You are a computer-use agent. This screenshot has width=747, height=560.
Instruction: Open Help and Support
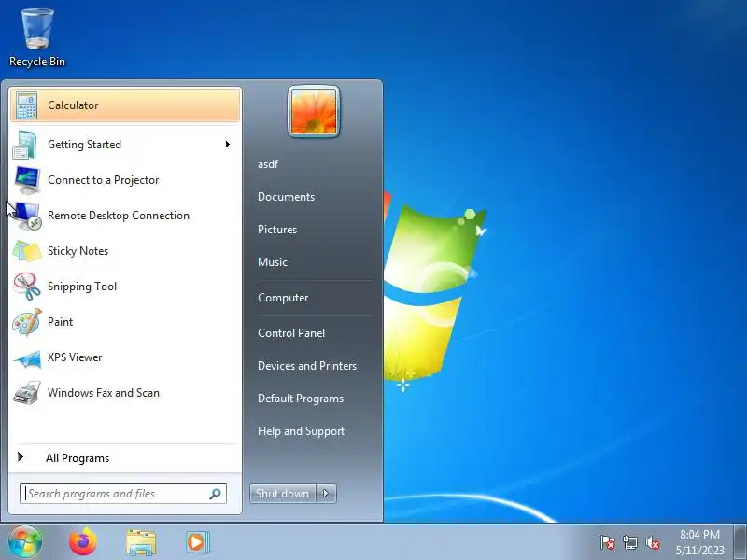(301, 431)
